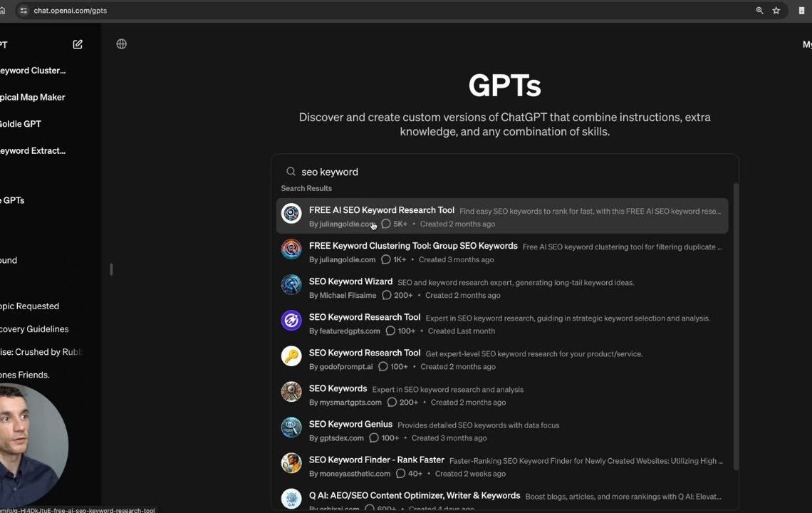Screen dimensions: 812x513
Task: Click the SEO Keyword Finder - Rank Faster avatar
Action: click(291, 463)
